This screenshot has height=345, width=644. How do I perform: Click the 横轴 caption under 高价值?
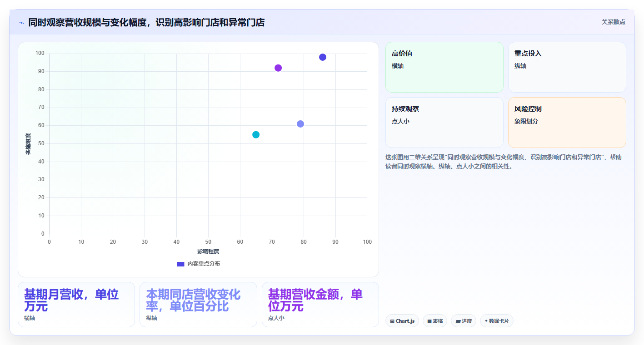tap(398, 66)
